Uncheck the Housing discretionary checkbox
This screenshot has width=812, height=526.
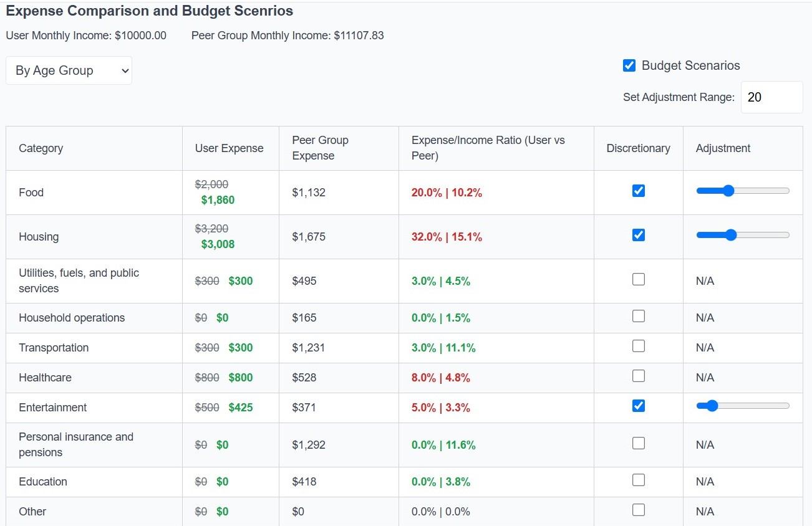click(638, 235)
